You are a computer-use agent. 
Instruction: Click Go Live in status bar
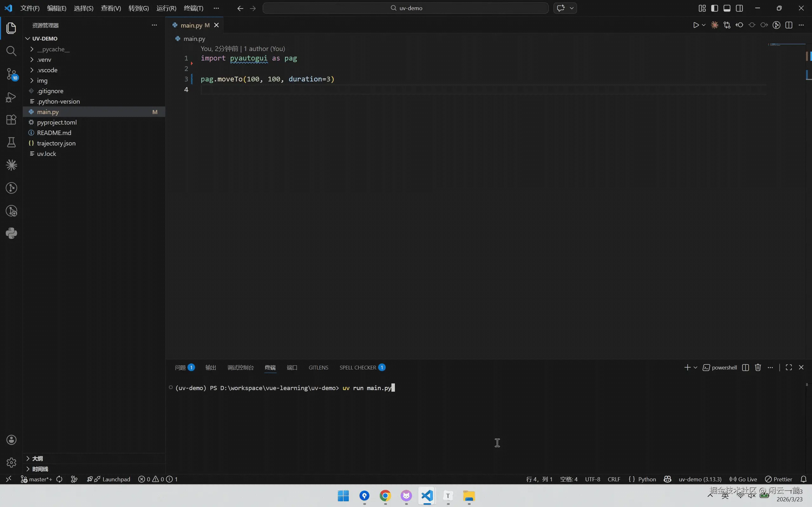tap(743, 479)
